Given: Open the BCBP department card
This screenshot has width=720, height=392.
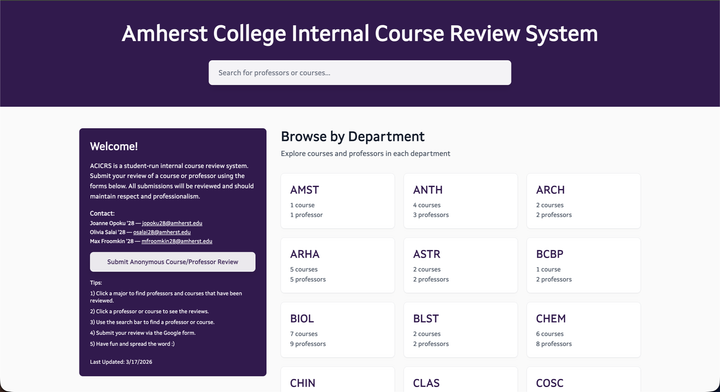Looking at the screenshot, I should (x=584, y=265).
